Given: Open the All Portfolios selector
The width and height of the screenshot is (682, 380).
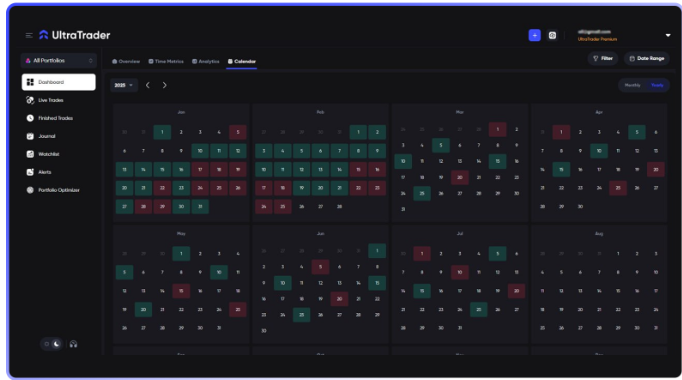Looking at the screenshot, I should point(59,60).
